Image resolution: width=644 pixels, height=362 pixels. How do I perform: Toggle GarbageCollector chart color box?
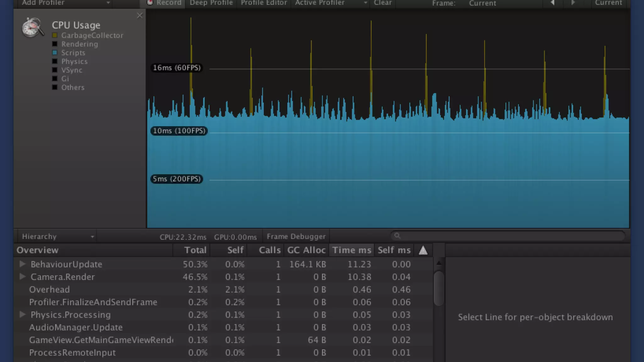coord(55,36)
